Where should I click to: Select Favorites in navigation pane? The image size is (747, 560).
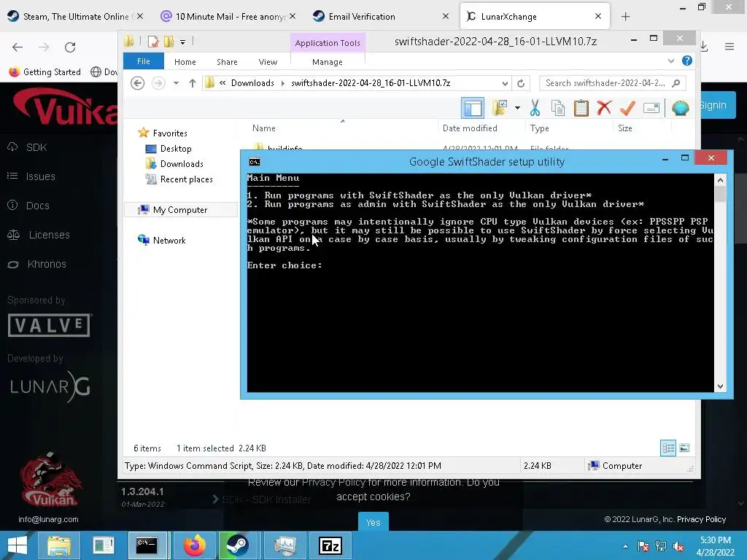(163, 133)
